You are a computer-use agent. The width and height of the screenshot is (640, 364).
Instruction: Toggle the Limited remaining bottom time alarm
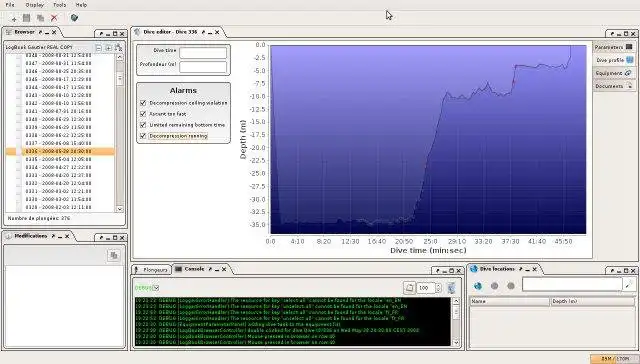pyautogui.click(x=143, y=125)
